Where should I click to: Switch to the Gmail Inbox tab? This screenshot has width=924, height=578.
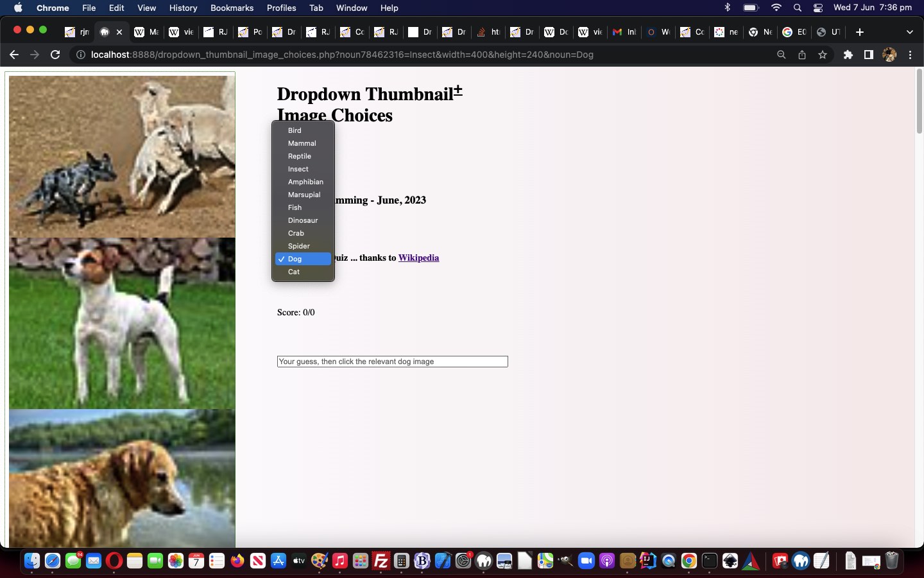pos(624,32)
